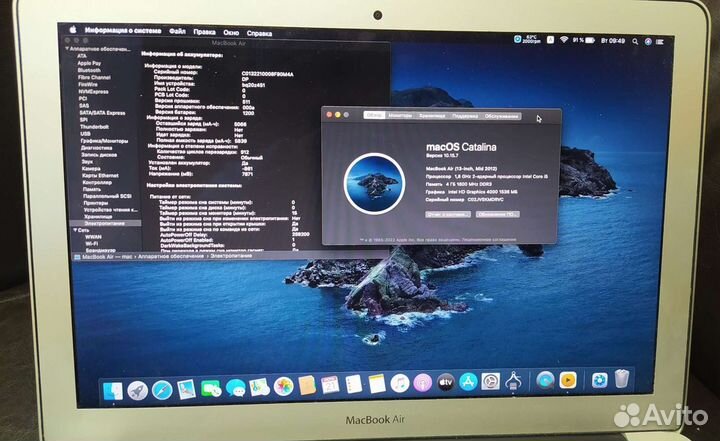The height and width of the screenshot is (441, 720).
Task: Open the Файл menu
Action: [x=177, y=31]
